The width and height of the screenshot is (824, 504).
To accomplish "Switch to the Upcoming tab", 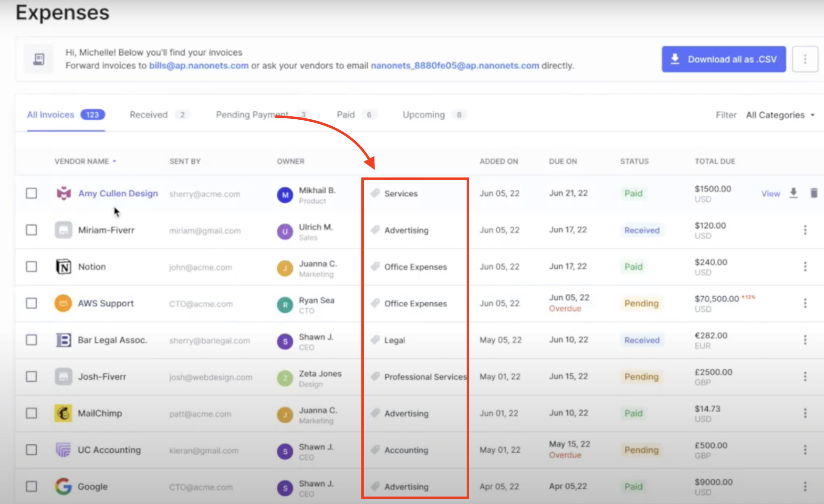I will click(x=423, y=115).
